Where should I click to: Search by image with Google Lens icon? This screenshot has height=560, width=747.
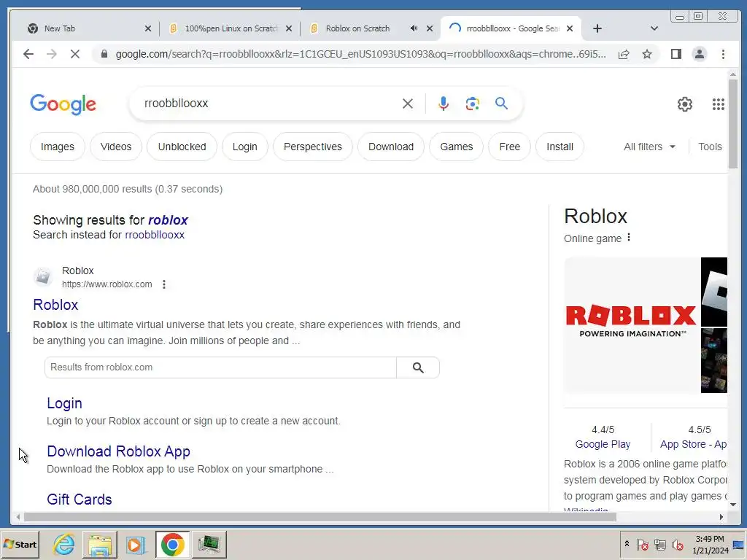pos(472,104)
